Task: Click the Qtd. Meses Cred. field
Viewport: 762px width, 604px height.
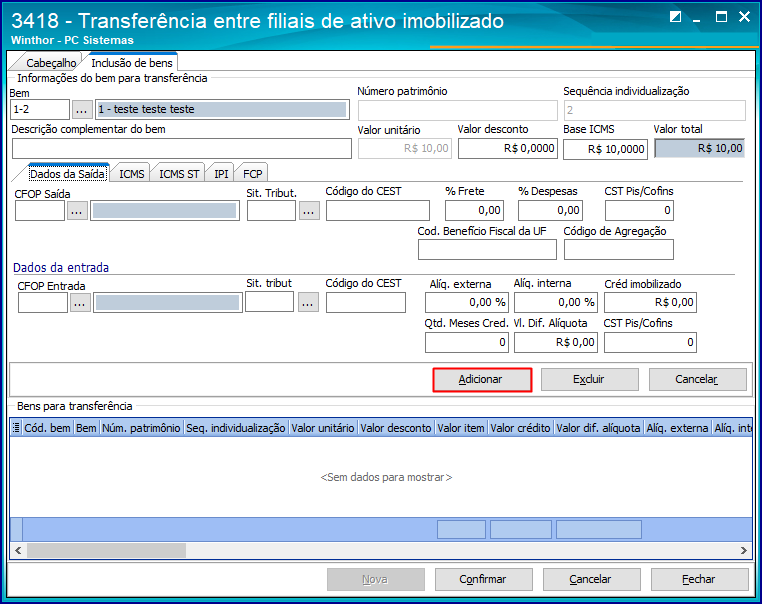Action: point(467,343)
